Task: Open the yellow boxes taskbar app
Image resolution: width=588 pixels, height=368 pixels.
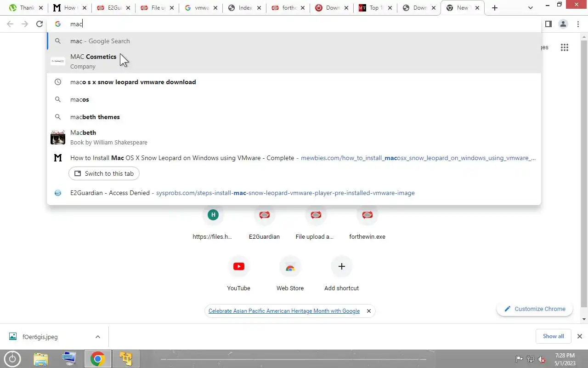Action: pos(126,359)
